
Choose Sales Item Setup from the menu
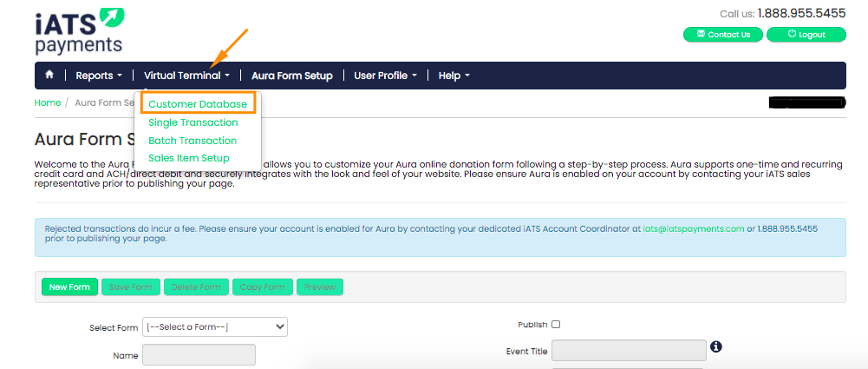coord(189,159)
